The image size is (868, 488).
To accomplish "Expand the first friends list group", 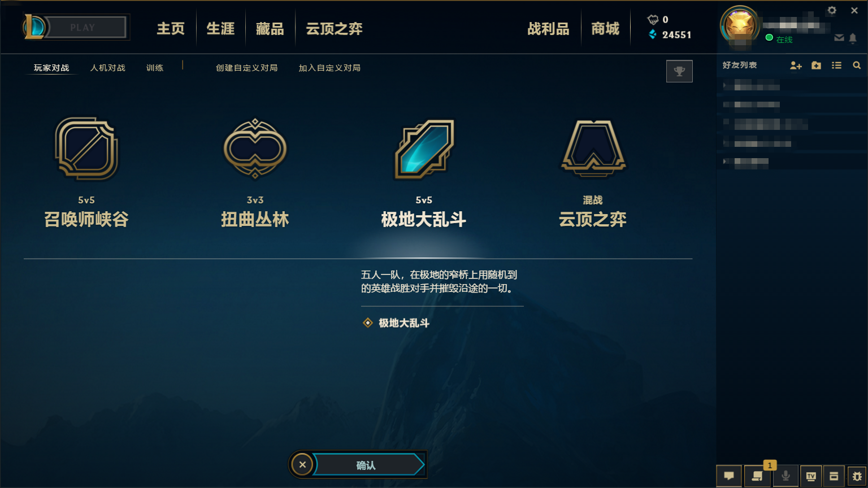I will [x=725, y=86].
